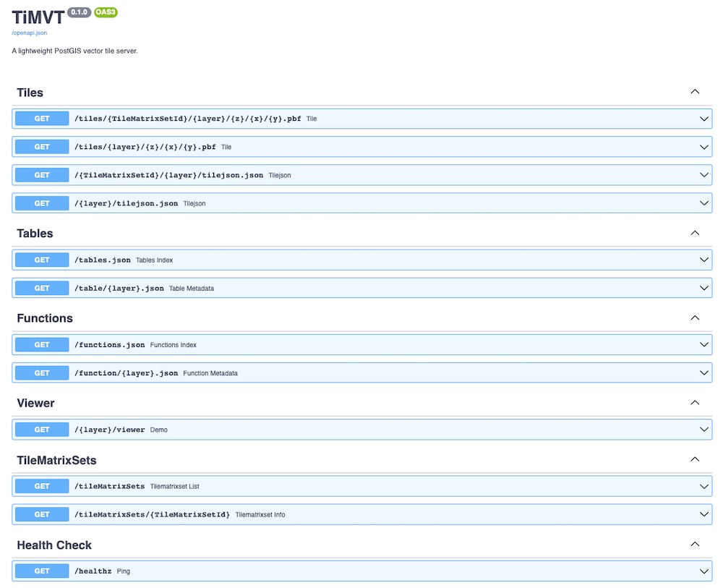Click GET badge of /tiles/{TileMatrixSetId}/{layer} pbf
The image size is (723, 588).
(x=42, y=119)
